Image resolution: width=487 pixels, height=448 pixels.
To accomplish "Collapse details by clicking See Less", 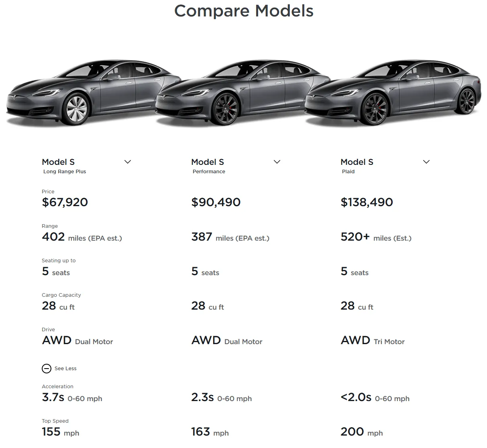I will 65,368.
